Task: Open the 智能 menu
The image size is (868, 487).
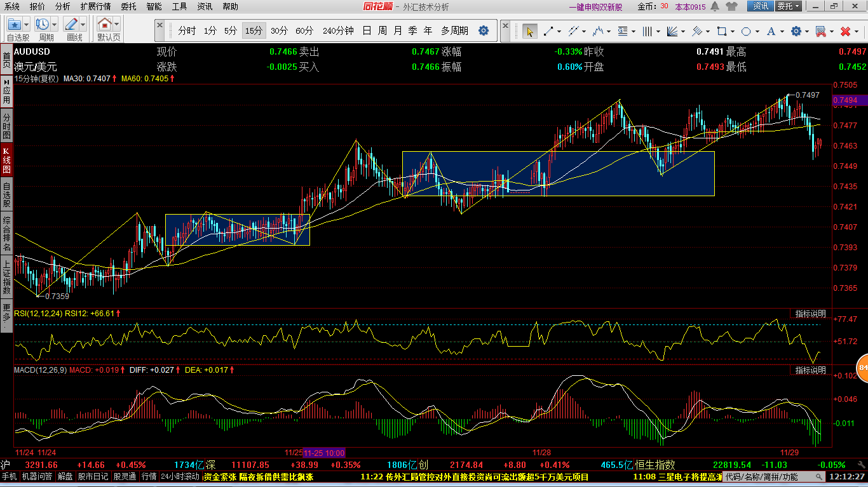Action: point(154,6)
